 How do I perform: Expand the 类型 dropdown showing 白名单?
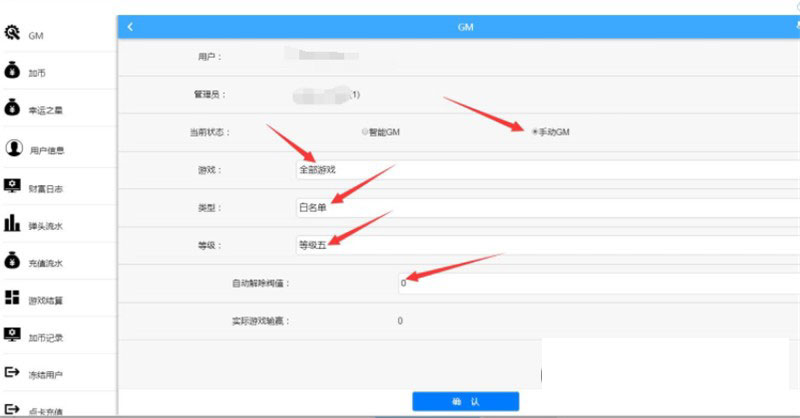point(540,208)
